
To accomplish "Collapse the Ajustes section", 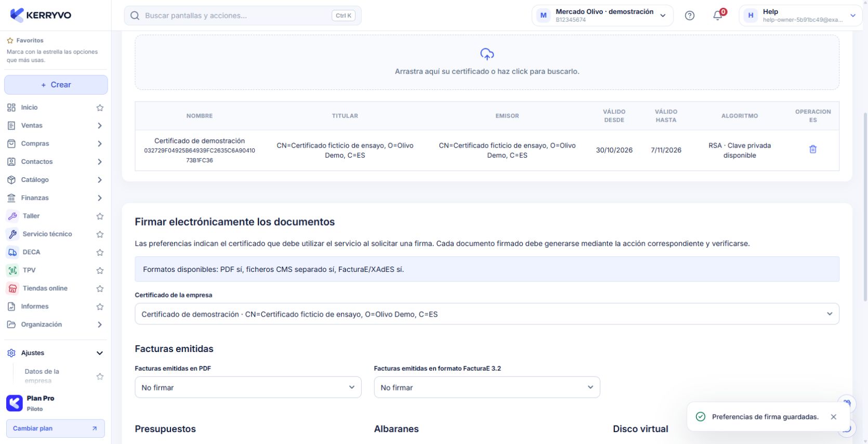I will click(100, 354).
